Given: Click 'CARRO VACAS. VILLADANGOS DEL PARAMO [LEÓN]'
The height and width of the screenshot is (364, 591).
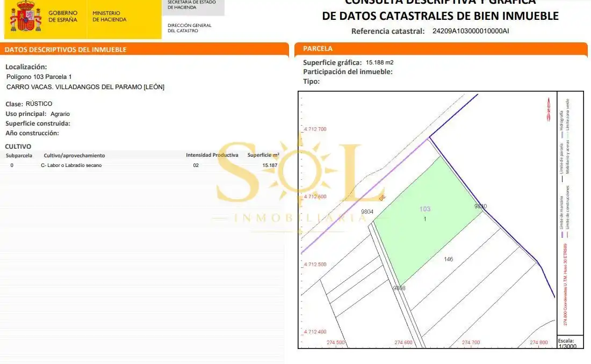Looking at the screenshot, I should 85,87.
